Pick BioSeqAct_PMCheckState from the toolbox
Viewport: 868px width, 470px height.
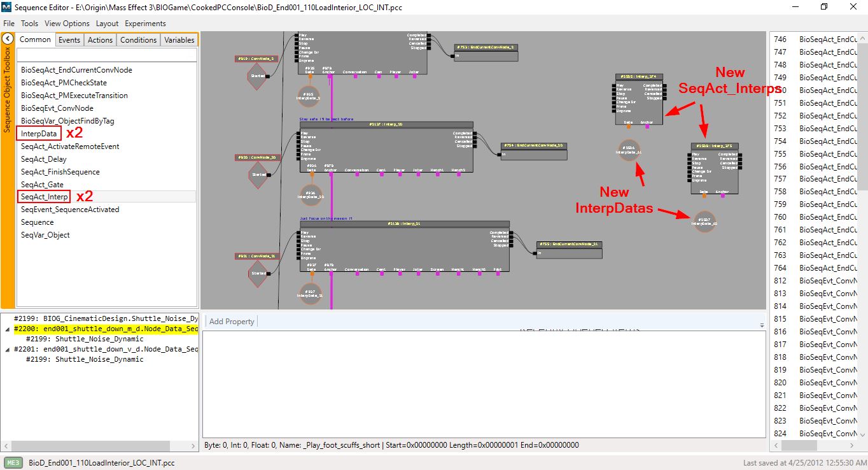[x=64, y=83]
